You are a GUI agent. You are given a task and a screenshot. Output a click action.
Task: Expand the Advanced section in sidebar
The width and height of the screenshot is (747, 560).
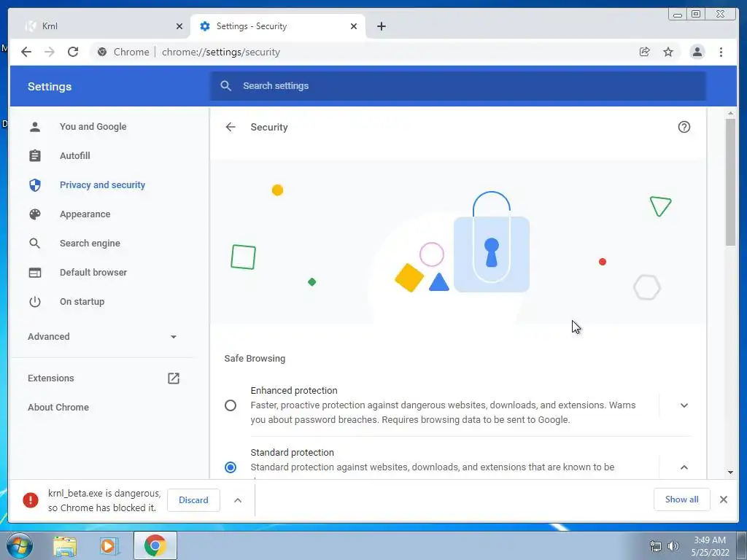[x=102, y=337]
